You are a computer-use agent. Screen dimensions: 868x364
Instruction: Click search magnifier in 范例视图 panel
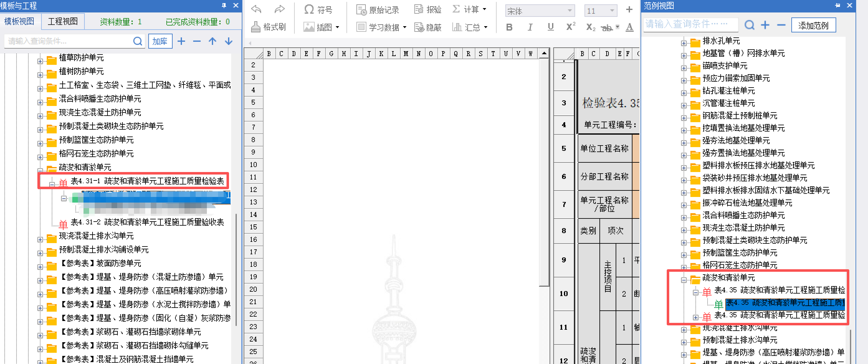pos(749,25)
